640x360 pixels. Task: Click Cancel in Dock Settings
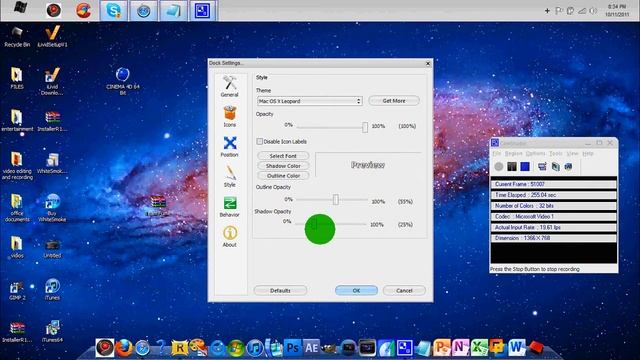(404, 291)
